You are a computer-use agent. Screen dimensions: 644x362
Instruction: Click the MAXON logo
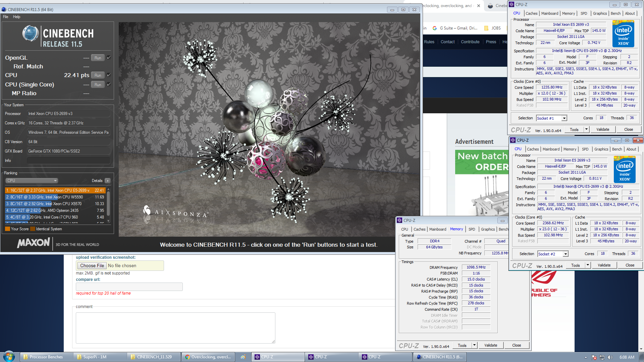coord(34,243)
